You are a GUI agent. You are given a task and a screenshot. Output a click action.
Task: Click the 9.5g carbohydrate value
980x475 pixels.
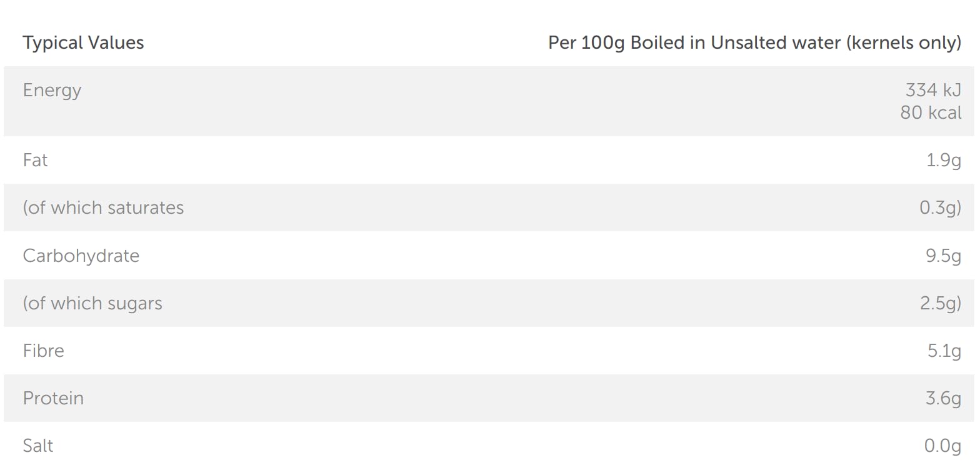[x=943, y=256]
